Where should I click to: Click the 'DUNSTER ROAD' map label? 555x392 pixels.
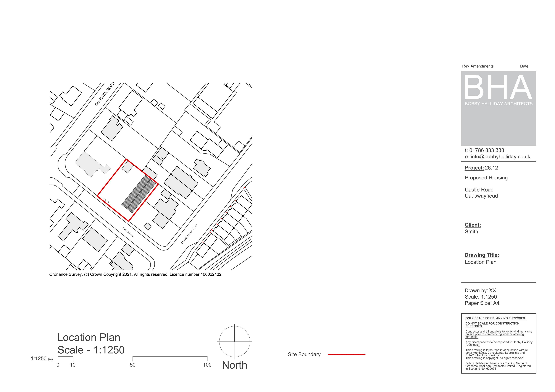coord(105,94)
